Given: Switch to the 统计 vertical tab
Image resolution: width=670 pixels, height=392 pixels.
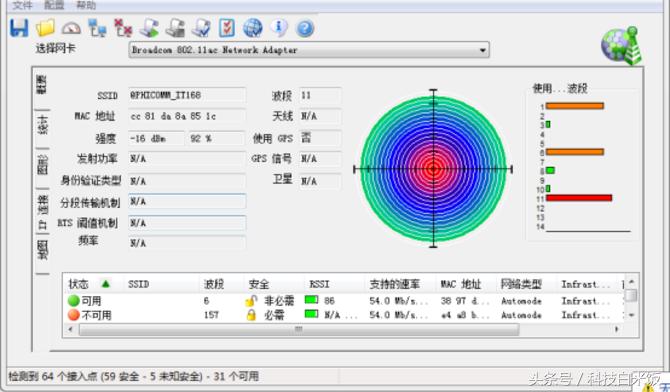Looking at the screenshot, I should (42, 125).
